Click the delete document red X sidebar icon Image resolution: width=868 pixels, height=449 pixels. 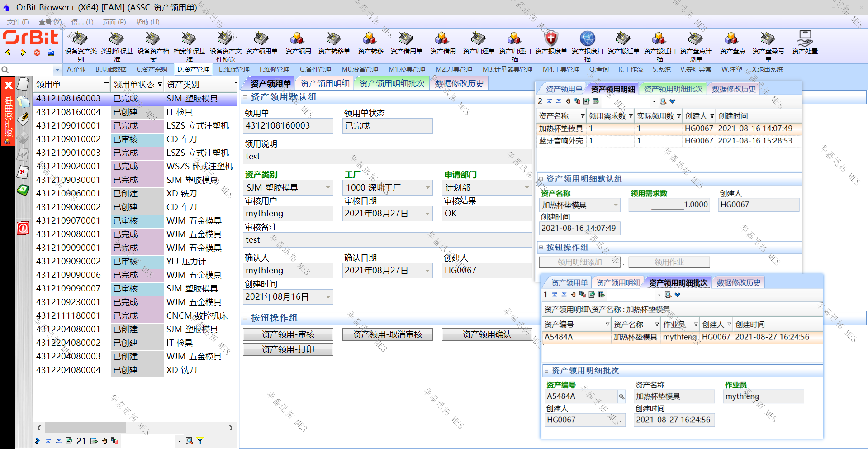pos(23,172)
